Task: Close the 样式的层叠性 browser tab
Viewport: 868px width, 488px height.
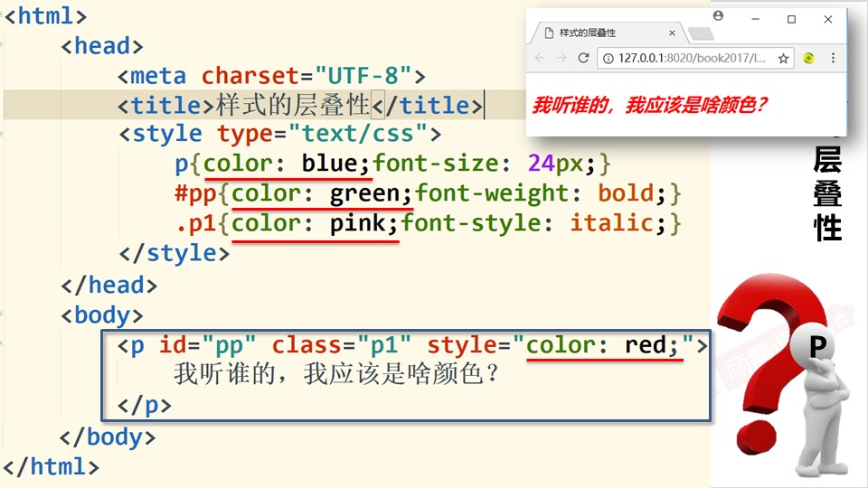Action: pos(672,33)
